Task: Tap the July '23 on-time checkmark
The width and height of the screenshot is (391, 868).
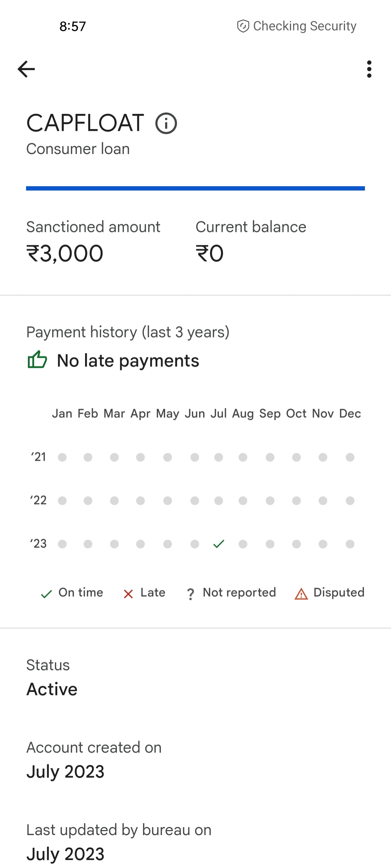Action: [x=219, y=544]
